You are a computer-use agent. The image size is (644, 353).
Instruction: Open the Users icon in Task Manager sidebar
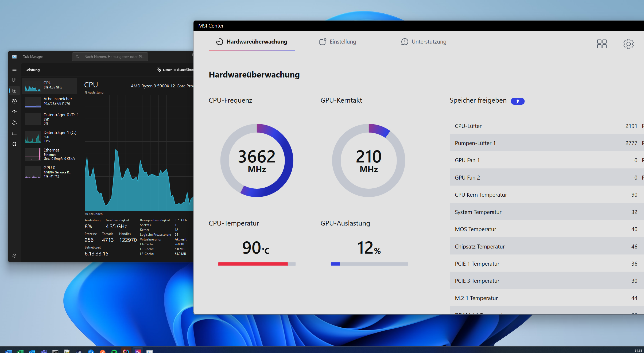(14, 123)
